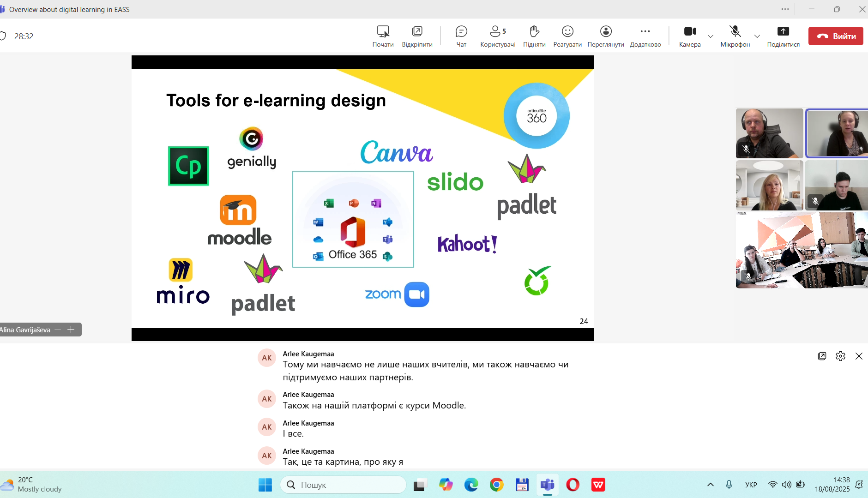Click the Відкріпити toolbar icon
The image size is (868, 498).
tap(417, 36)
